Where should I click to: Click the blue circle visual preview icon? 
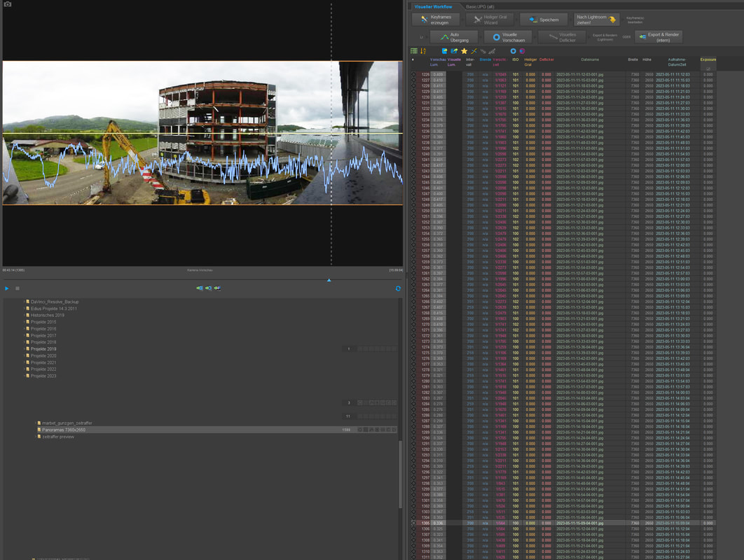(513, 51)
